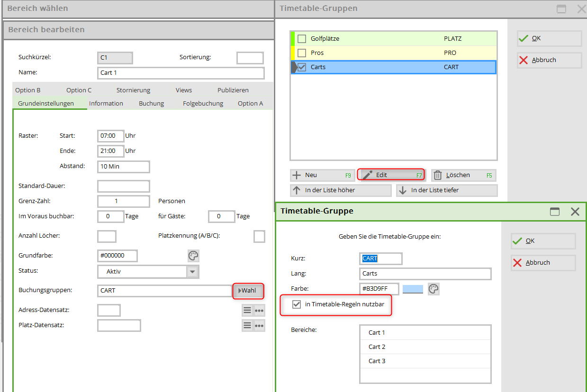This screenshot has width=587, height=392.
Task: Open color palette picker beside Grundfarbe
Action: pyautogui.click(x=193, y=256)
